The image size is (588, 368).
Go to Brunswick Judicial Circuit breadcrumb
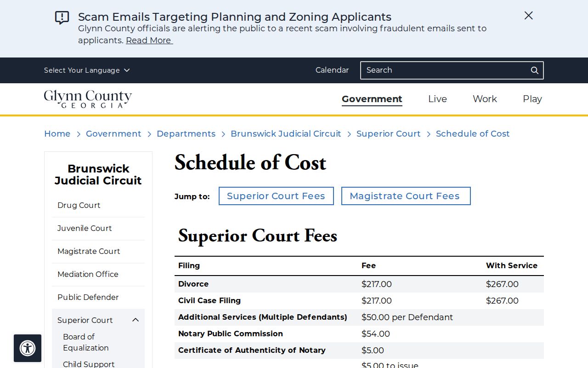click(286, 134)
